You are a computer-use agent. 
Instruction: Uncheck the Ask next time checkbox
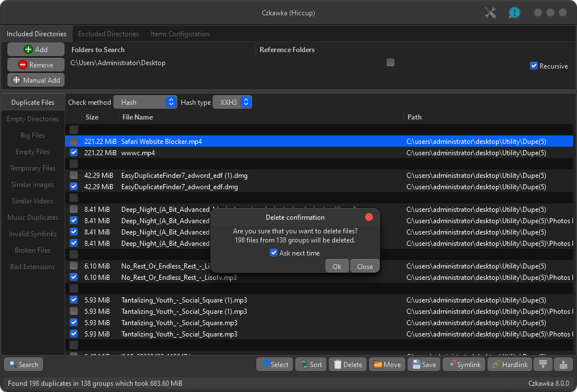point(273,253)
